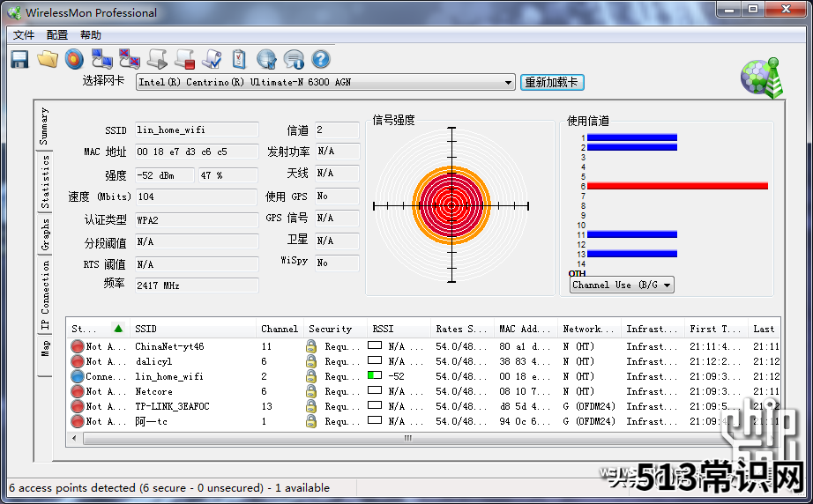
Task: Click the scrollbar left arrow under network list
Action: (74, 439)
